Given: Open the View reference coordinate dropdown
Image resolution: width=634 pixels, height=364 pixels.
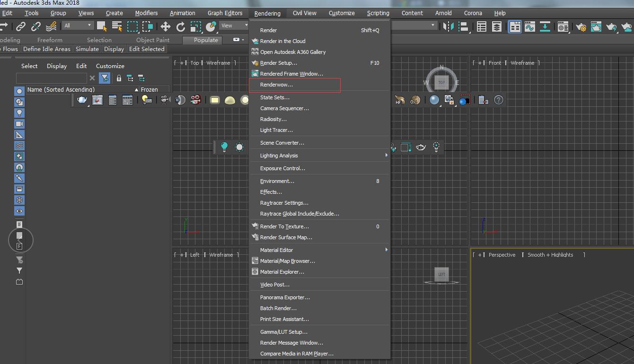Looking at the screenshot, I should tap(234, 26).
